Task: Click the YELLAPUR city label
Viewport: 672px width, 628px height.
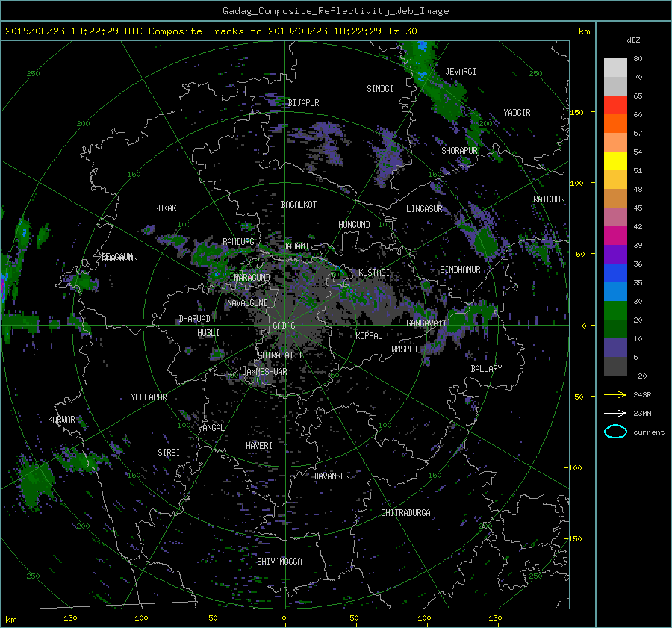Action: pos(149,397)
